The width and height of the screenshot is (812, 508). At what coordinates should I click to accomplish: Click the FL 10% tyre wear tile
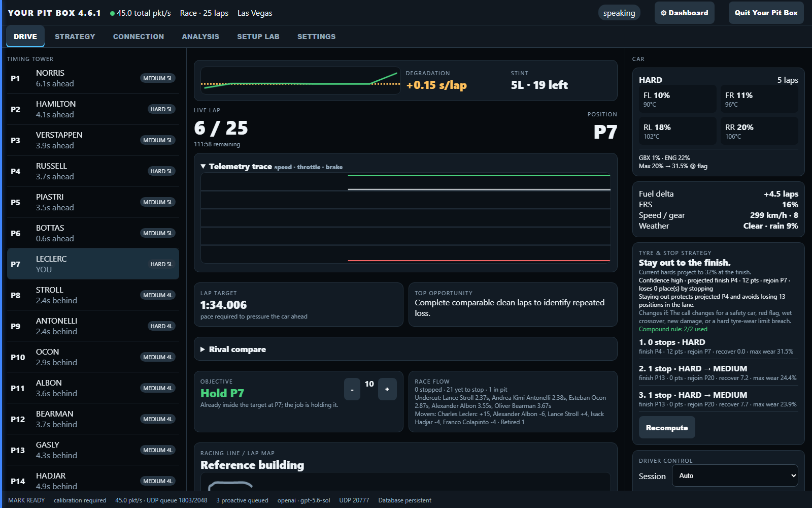click(x=678, y=99)
